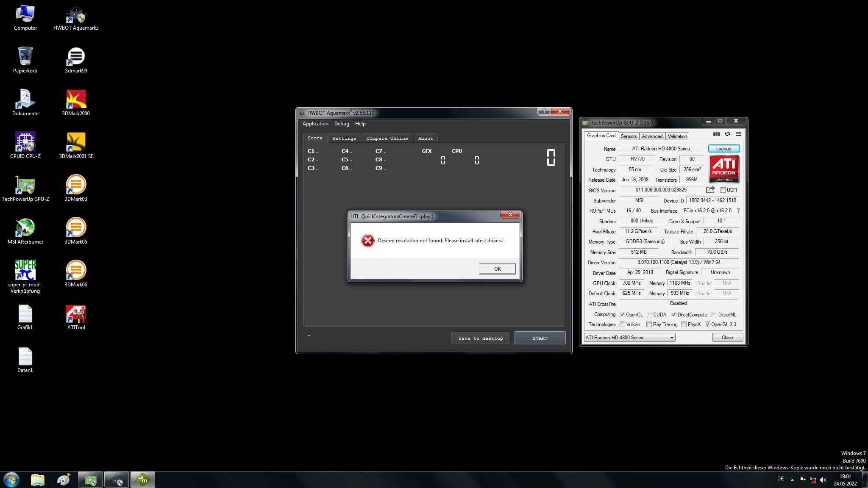Toggle OpenGL 3.3 checkbox in GPU-Z
This screenshot has height=488, width=868.
click(707, 324)
